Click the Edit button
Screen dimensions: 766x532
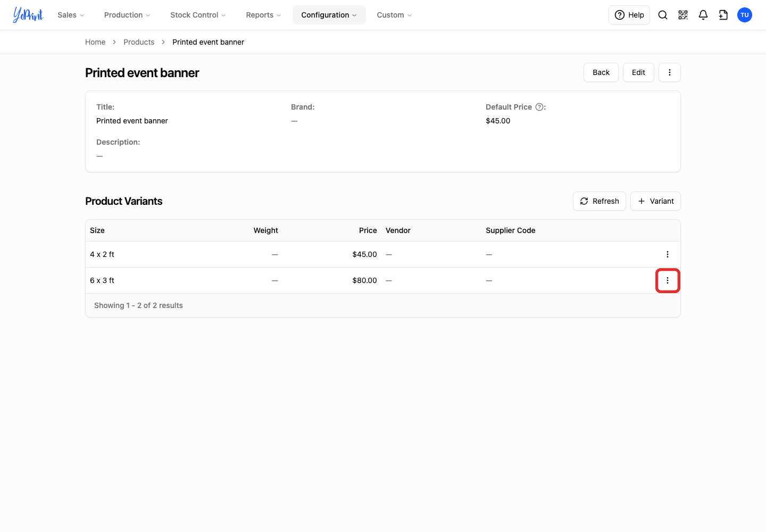[x=638, y=72]
